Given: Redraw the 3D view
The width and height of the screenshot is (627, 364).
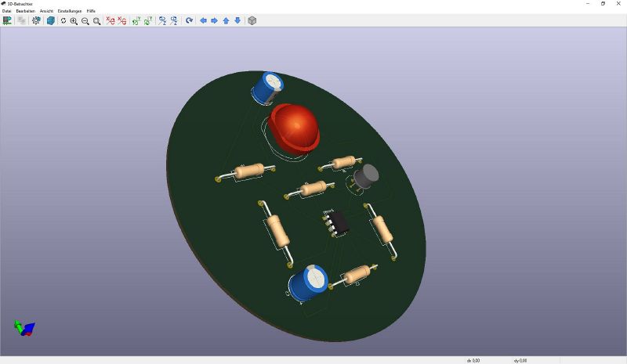Looking at the screenshot, I should [63, 20].
